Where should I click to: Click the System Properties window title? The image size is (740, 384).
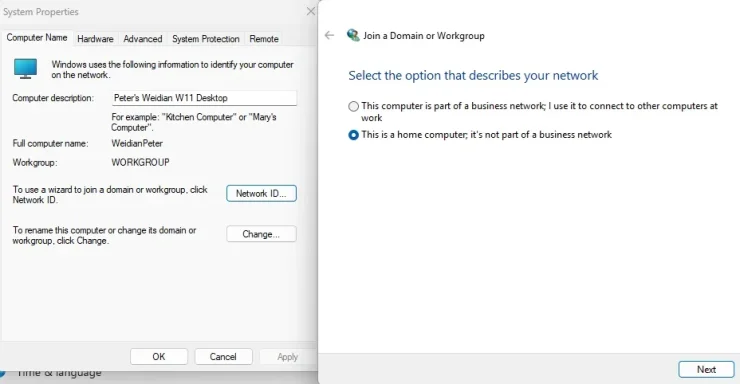coord(41,12)
